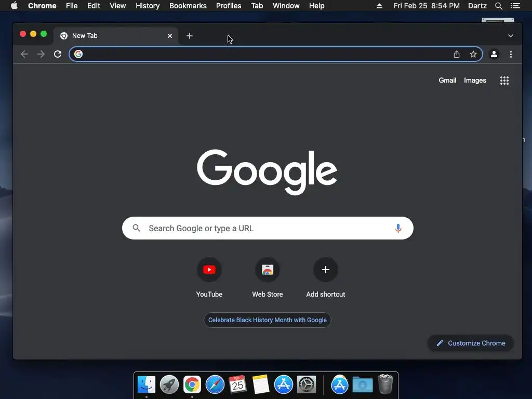Open Notification Center list icon
Screen dimensions: 532x399
515,6
